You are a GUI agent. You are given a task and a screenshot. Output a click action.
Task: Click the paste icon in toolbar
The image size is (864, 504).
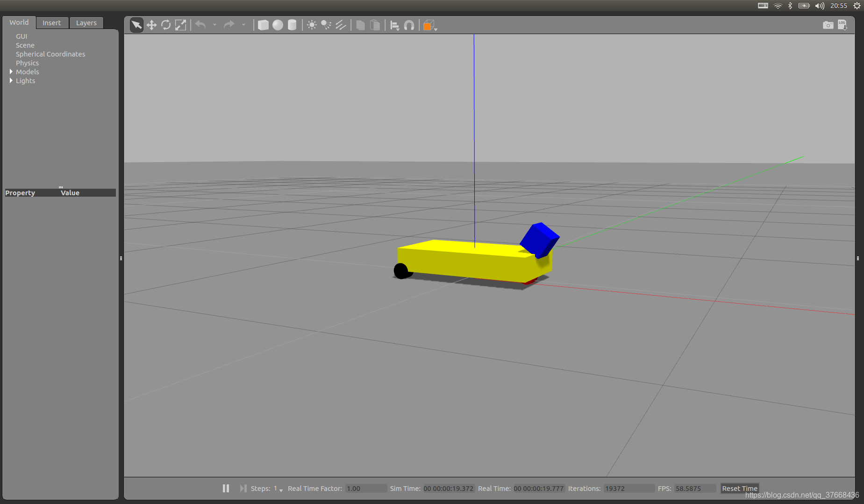point(375,25)
